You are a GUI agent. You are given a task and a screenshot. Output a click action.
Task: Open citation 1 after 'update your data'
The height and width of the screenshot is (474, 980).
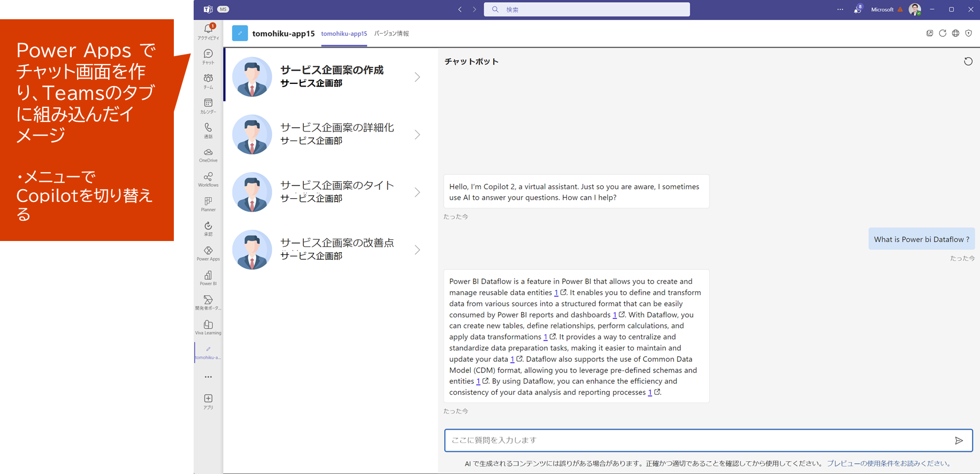click(512, 359)
